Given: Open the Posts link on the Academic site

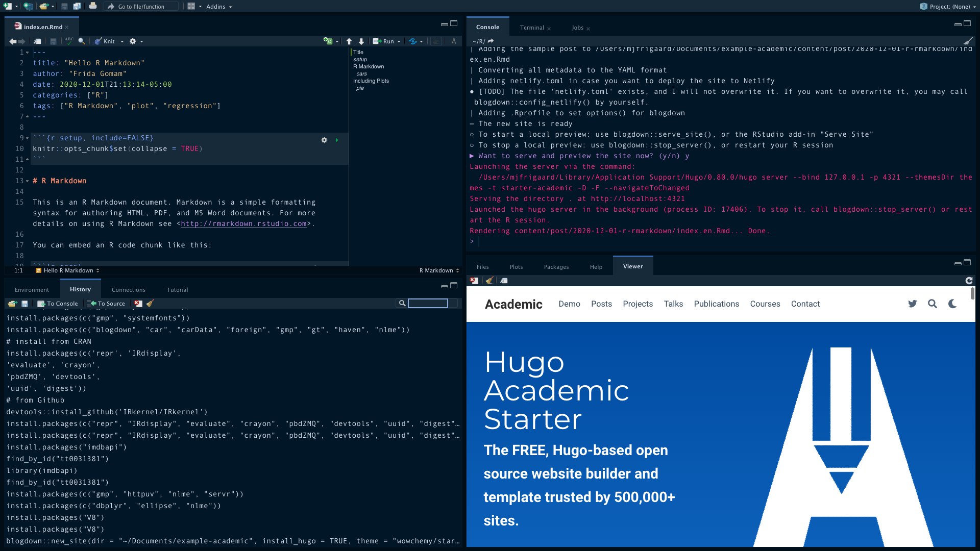Looking at the screenshot, I should [601, 304].
